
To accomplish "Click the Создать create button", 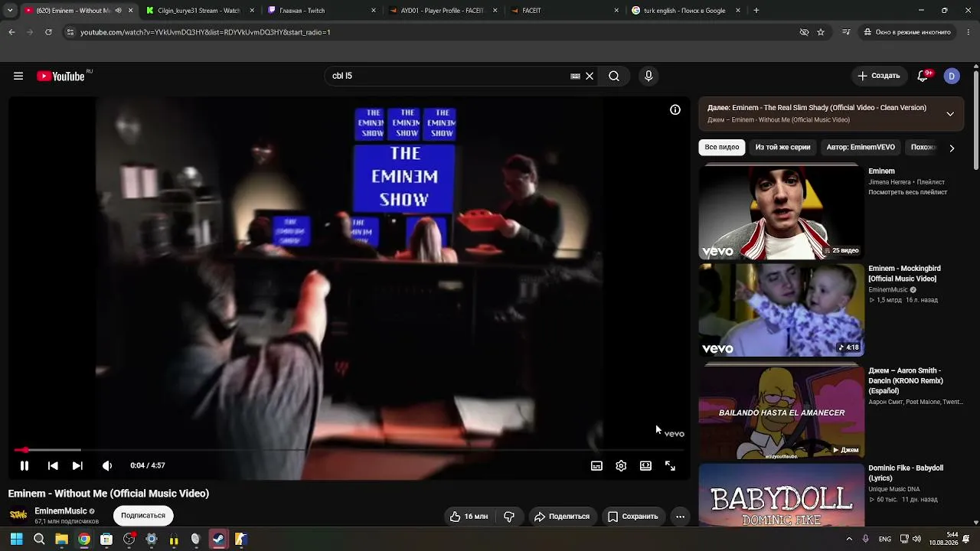I will pos(879,76).
